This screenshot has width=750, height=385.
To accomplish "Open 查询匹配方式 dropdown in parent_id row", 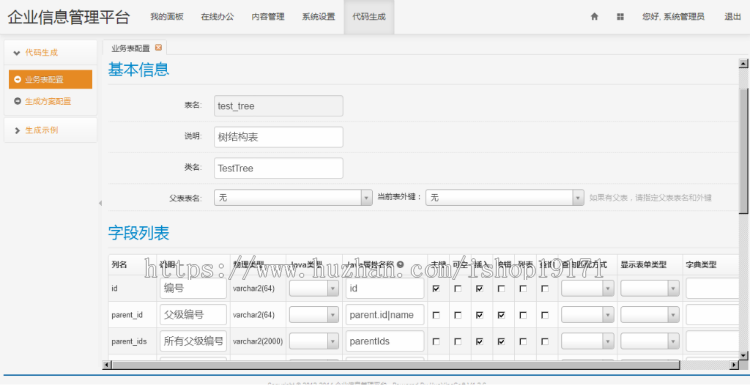I will point(588,315).
